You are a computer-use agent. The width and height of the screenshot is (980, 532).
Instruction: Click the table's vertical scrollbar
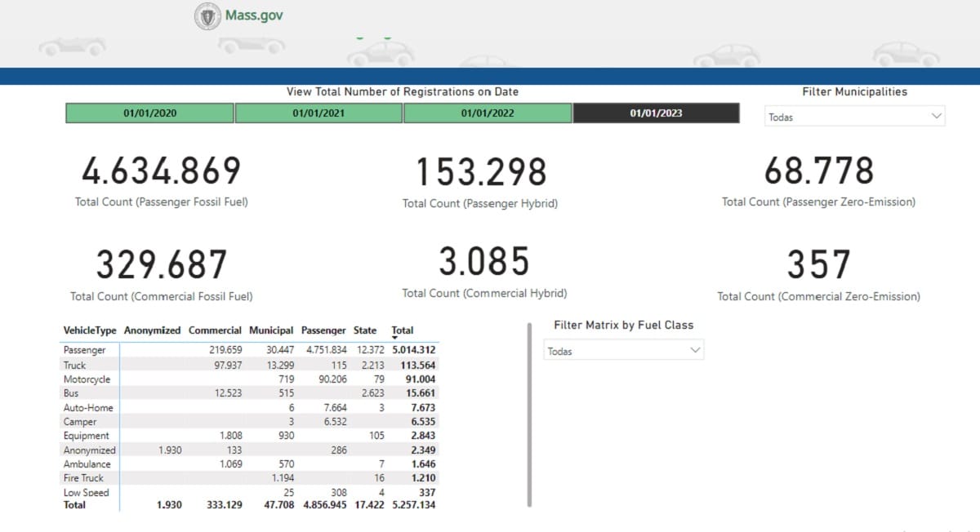[530, 415]
